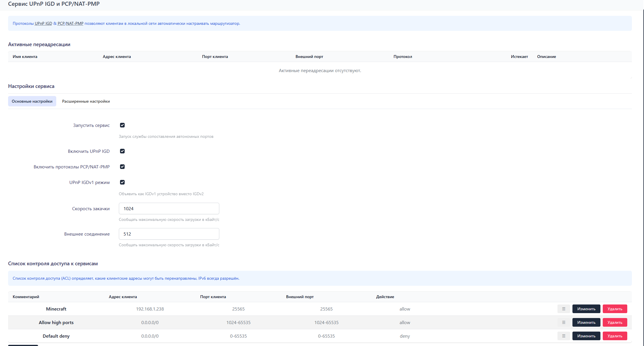The height and width of the screenshot is (346, 644).
Task: Uncheck 'Включить протоколы PCP/NAT-PMP' option
Action: (x=122, y=167)
